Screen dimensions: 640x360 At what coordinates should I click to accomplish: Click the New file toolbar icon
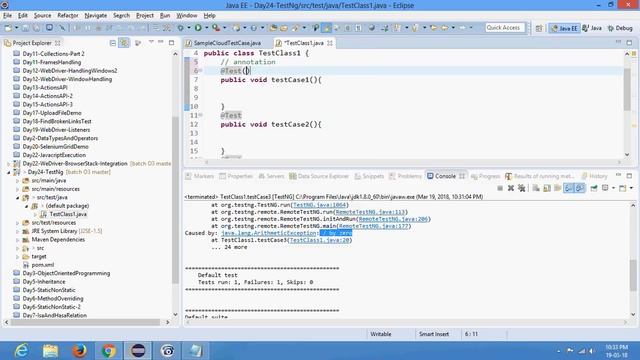click(x=8, y=28)
